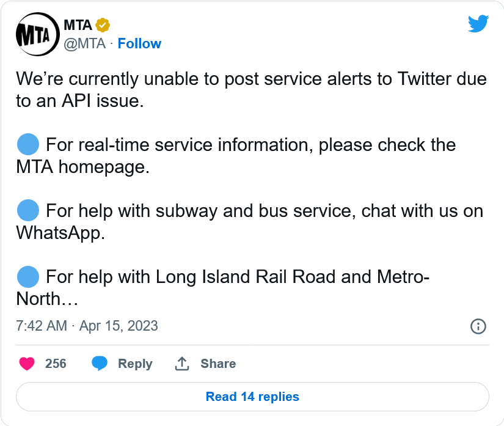This screenshot has height=426, width=504.
Task: Follow the MTA account
Action: pos(139,43)
